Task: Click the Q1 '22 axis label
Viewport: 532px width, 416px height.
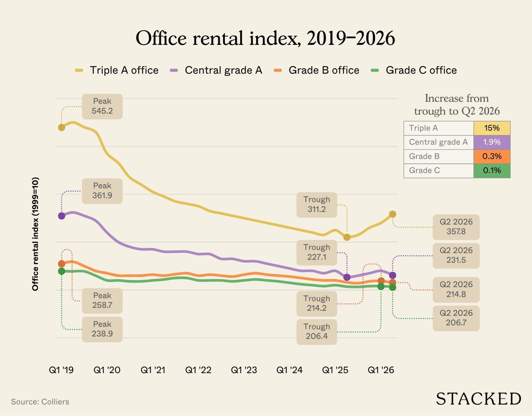Action: [x=198, y=370]
